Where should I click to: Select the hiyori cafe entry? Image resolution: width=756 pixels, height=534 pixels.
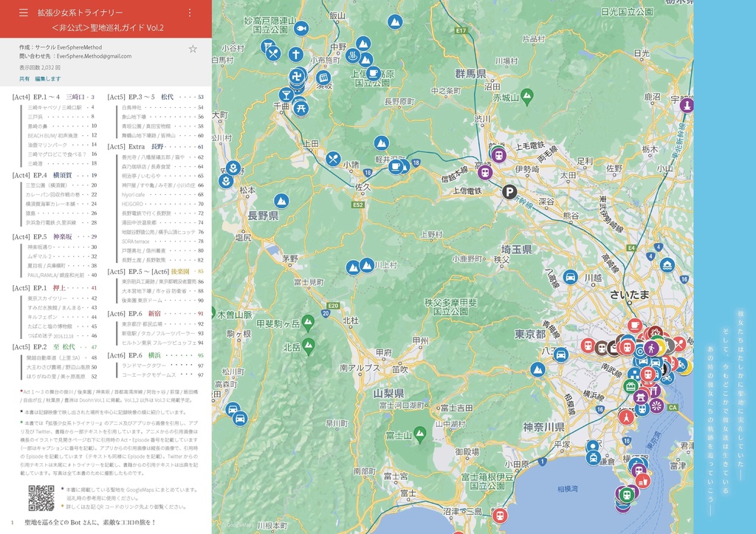tap(162, 195)
